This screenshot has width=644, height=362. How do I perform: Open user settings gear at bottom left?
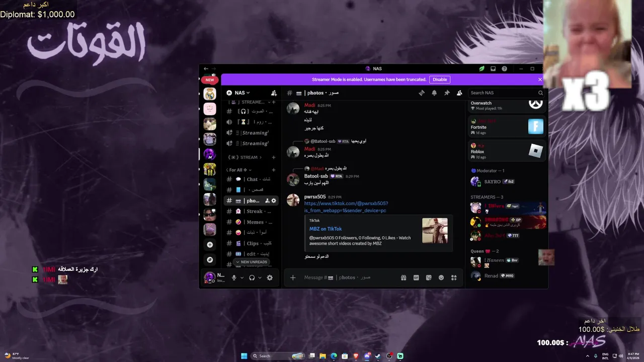[270, 278]
